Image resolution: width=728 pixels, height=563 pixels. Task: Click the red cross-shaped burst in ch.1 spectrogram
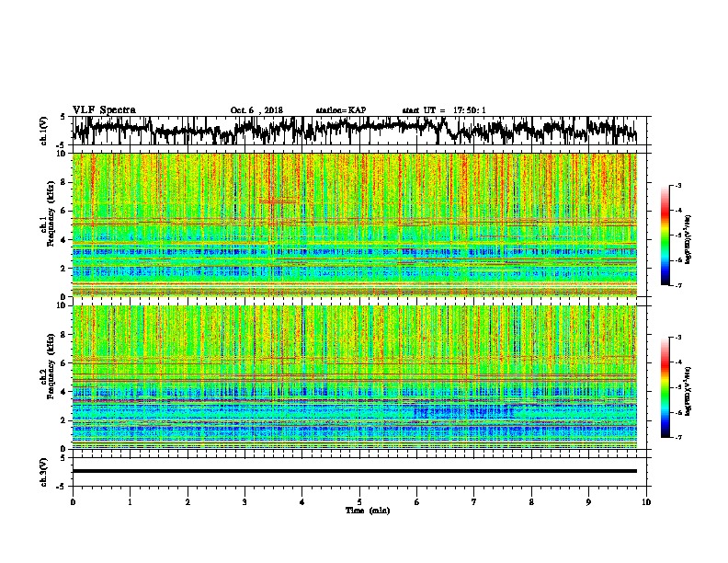click(x=277, y=201)
